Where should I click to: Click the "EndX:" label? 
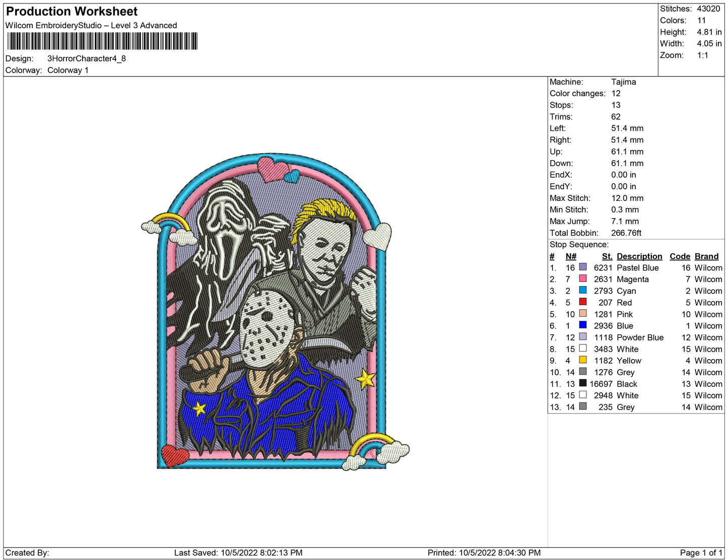(x=561, y=174)
